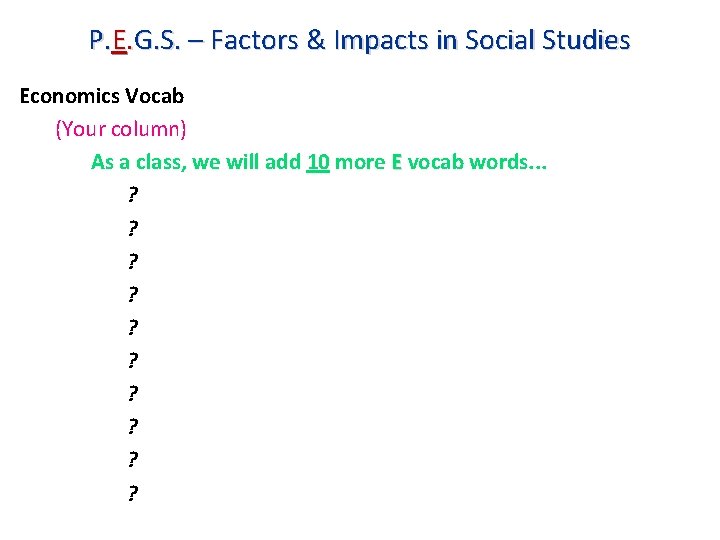This screenshot has height=540, width=720.
Task: Click the fifth question mark placeholder
Action: pyautogui.click(x=133, y=327)
